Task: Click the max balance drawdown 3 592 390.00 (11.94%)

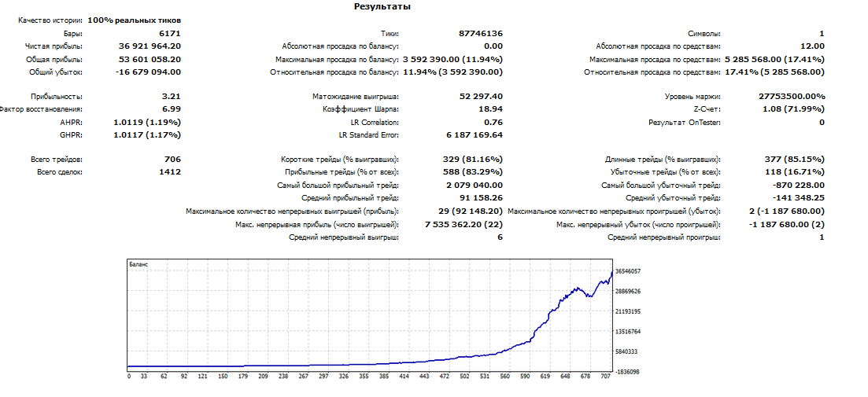Action: pyautogui.click(x=452, y=59)
